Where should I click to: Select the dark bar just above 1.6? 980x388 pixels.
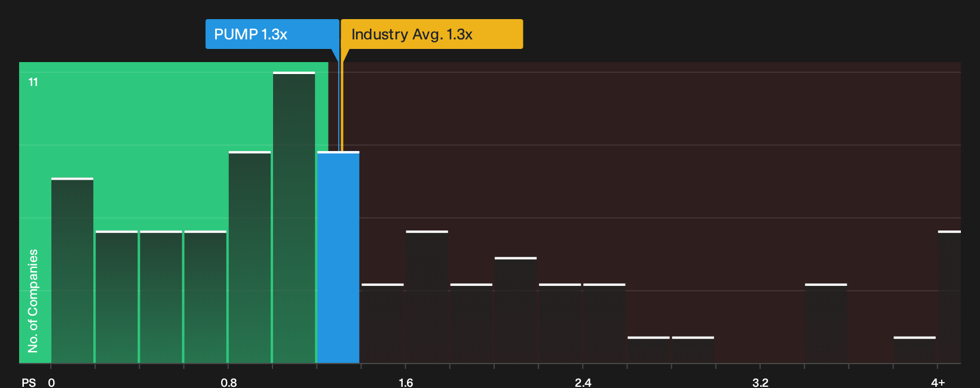point(427,297)
